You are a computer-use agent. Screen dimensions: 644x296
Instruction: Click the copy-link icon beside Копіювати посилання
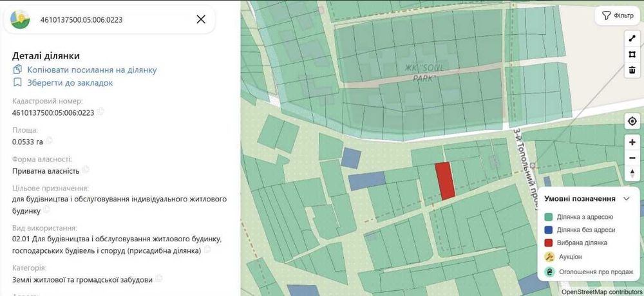[x=17, y=69]
